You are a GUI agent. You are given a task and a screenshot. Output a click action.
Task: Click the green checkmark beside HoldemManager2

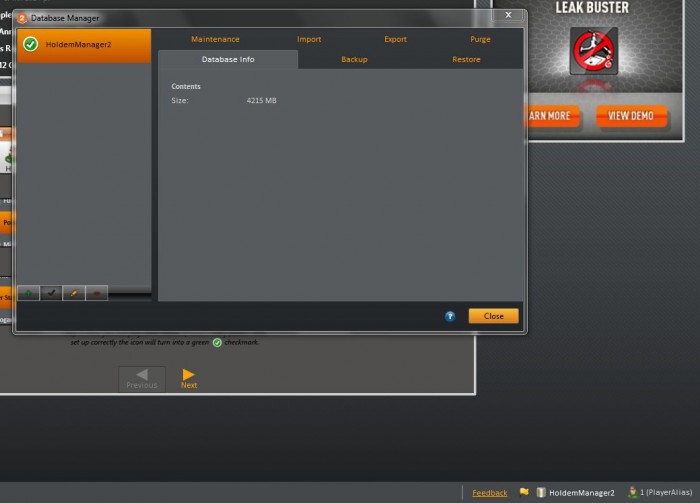tap(30, 44)
